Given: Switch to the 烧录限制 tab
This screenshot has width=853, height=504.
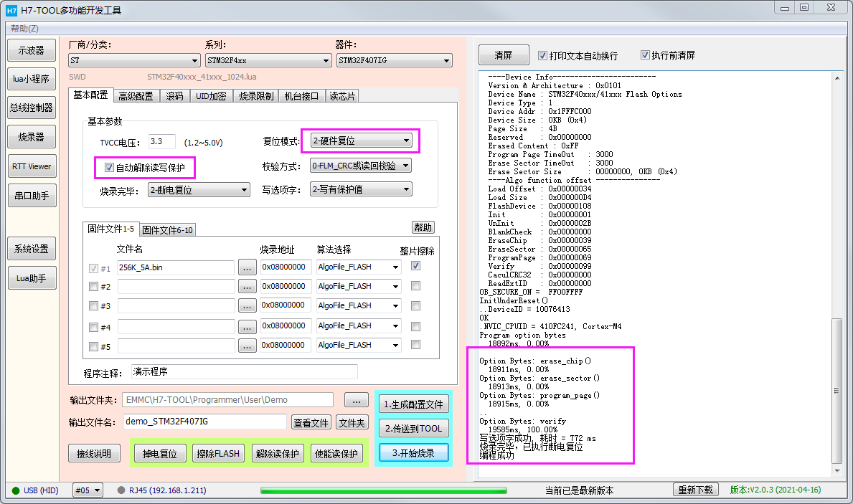Looking at the screenshot, I should tap(256, 96).
